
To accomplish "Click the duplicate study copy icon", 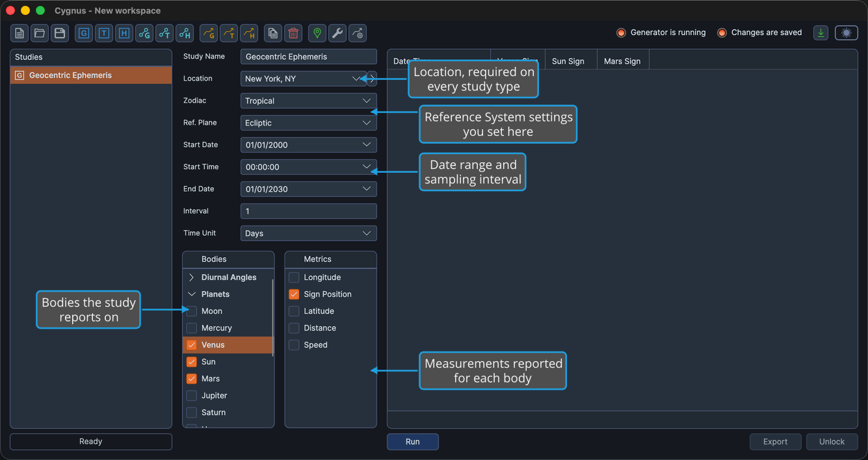I will tap(273, 33).
